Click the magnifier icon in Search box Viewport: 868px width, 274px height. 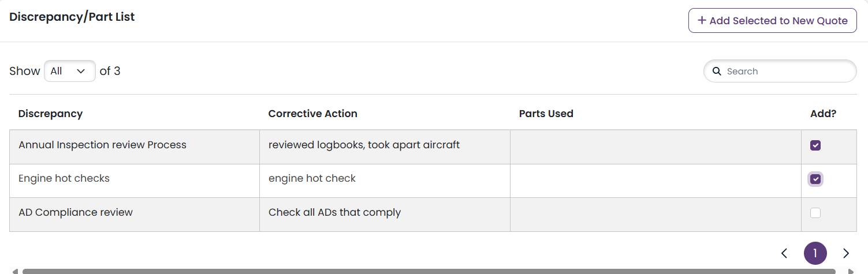(717, 72)
